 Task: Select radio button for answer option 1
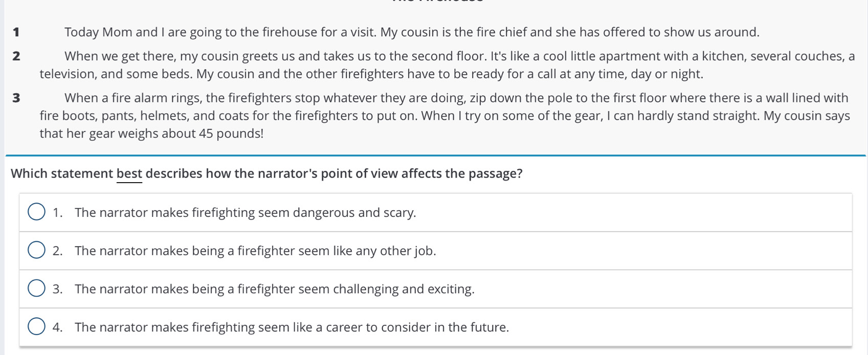(36, 212)
